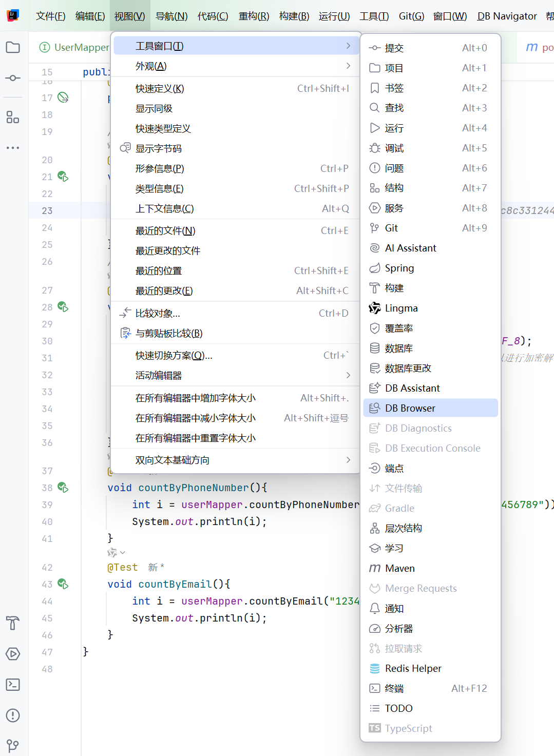Open Maven tool window from submenu
The image size is (554, 756).
coord(430,568)
